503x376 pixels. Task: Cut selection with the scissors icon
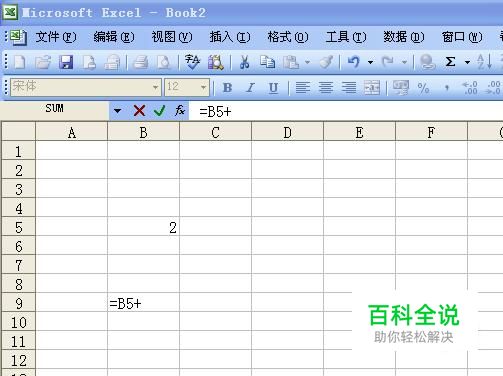244,62
